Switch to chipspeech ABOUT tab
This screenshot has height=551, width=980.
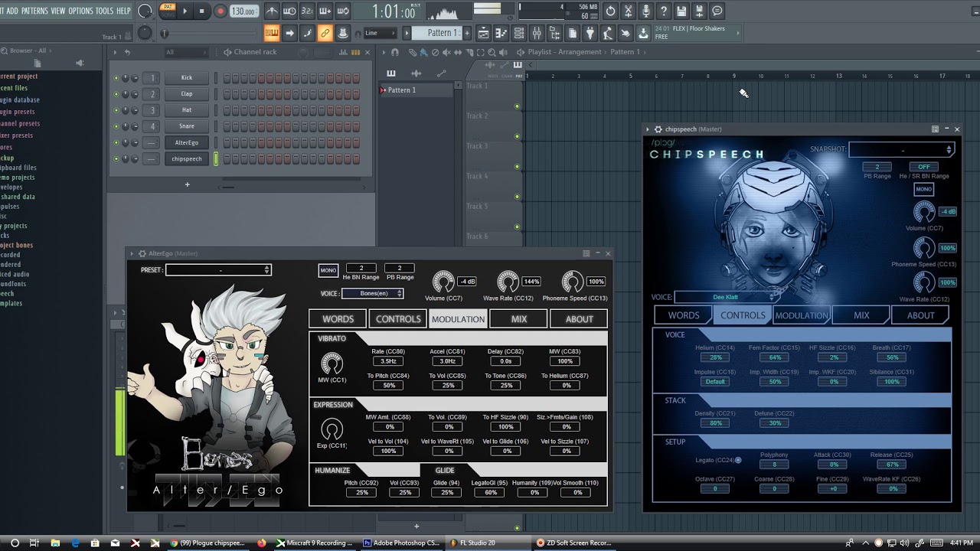coord(920,315)
